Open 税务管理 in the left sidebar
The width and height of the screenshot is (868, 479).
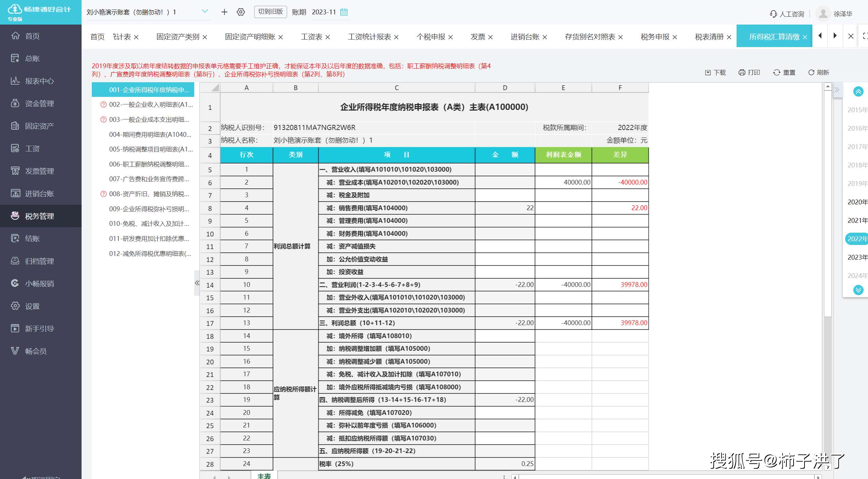(39, 216)
